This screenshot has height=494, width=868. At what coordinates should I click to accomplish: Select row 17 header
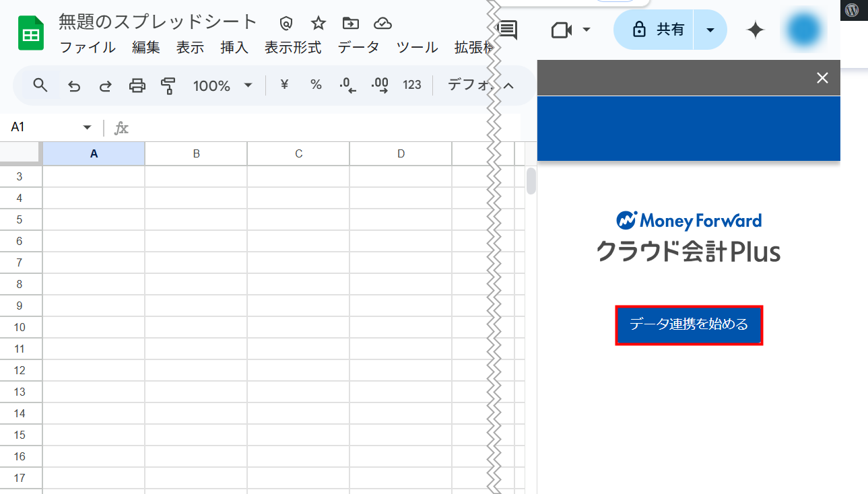click(20, 478)
